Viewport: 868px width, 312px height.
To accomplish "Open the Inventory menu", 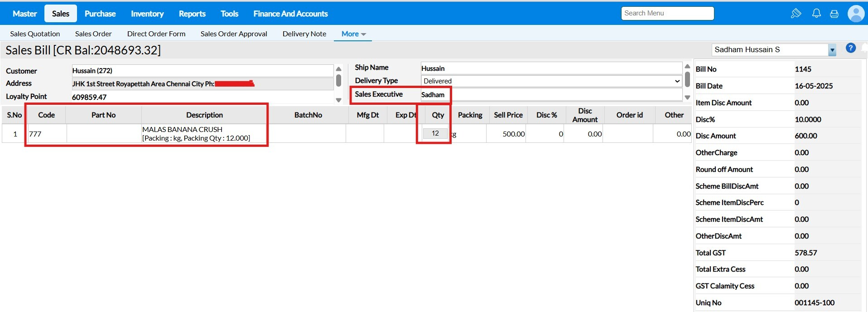I will click(x=147, y=14).
